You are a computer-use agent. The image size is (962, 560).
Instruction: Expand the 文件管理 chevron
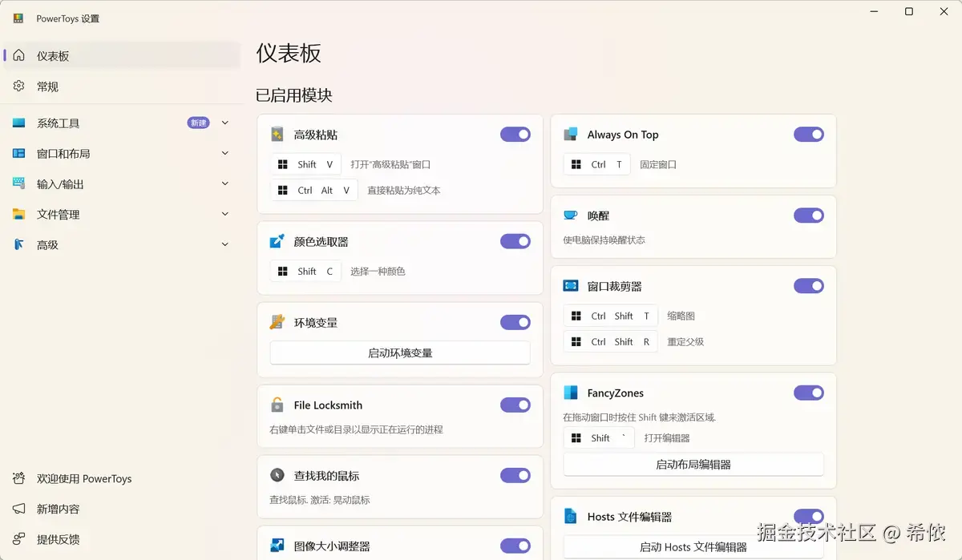click(x=225, y=214)
